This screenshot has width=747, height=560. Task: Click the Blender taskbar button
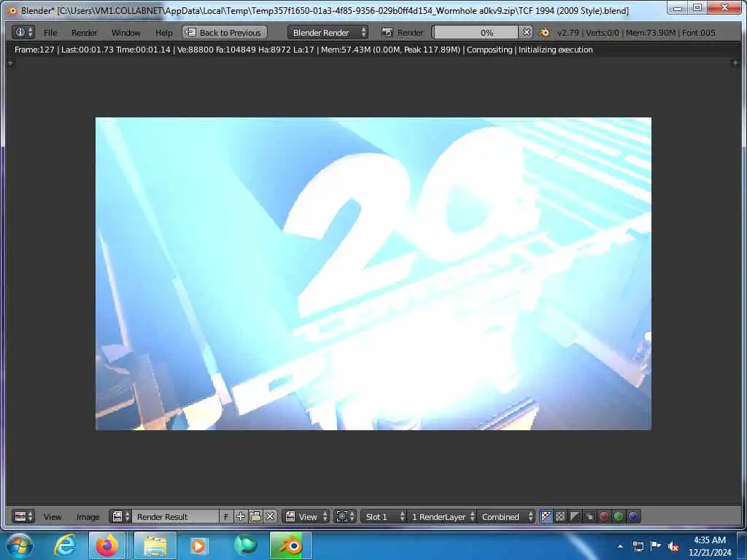coord(291,545)
